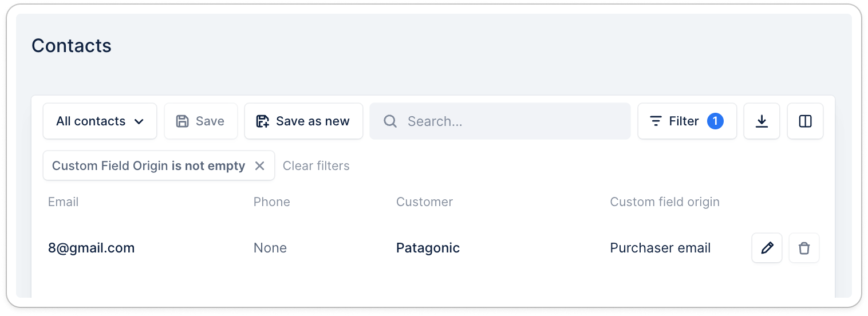Open contact 8@gmail.com

[92, 248]
